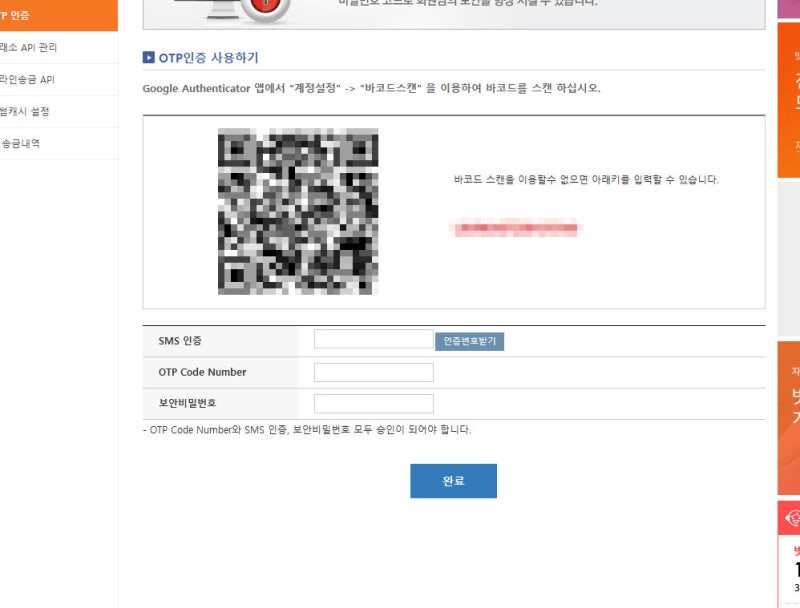Focus the OTP Code Number input field

pos(374,372)
